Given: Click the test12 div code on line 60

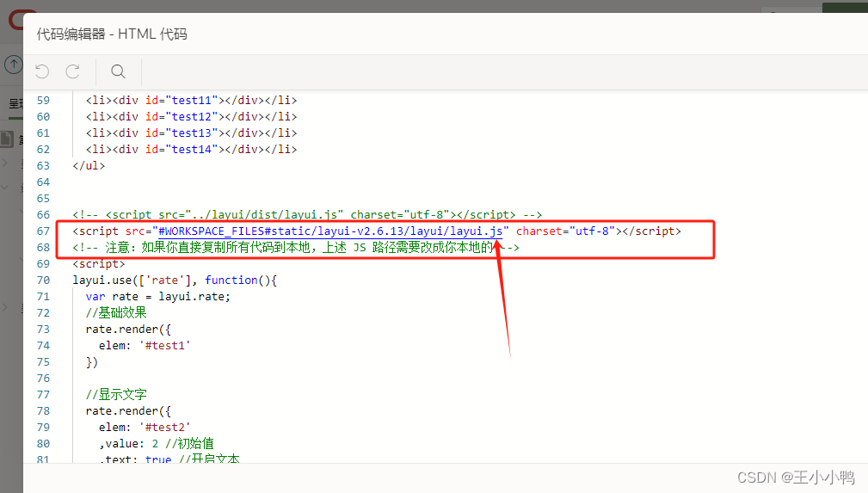Looking at the screenshot, I should [x=191, y=117].
